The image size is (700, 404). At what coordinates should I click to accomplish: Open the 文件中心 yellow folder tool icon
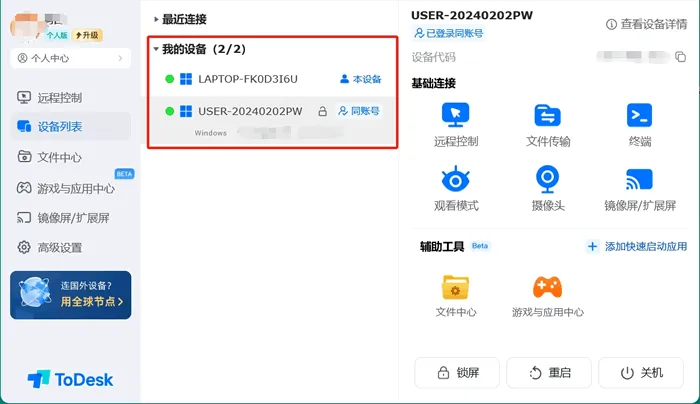(455, 287)
